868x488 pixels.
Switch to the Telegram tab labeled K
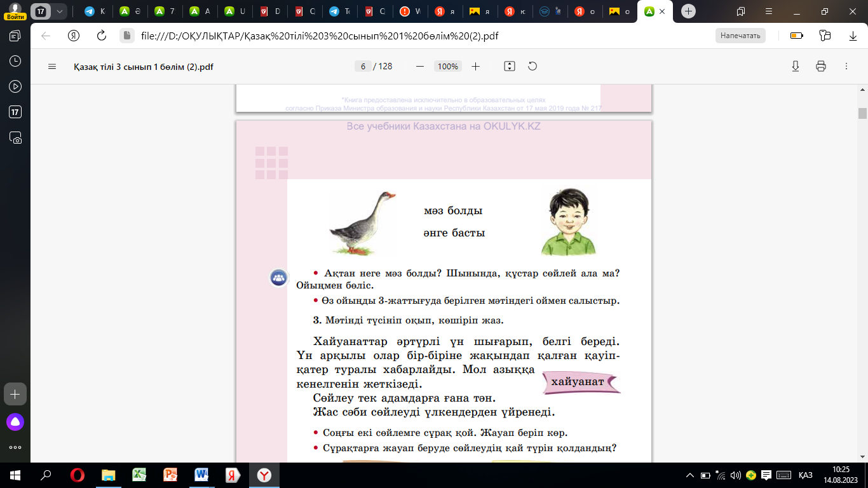point(95,11)
